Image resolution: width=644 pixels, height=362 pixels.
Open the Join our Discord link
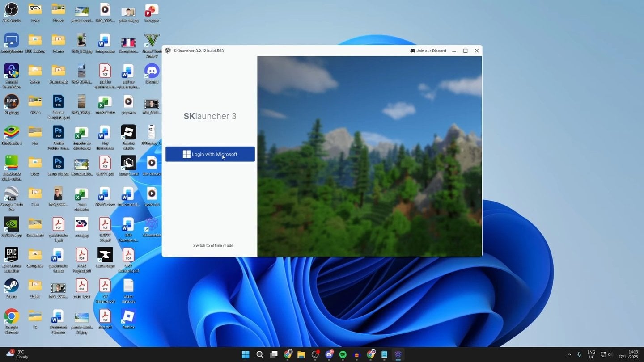tap(428, 51)
